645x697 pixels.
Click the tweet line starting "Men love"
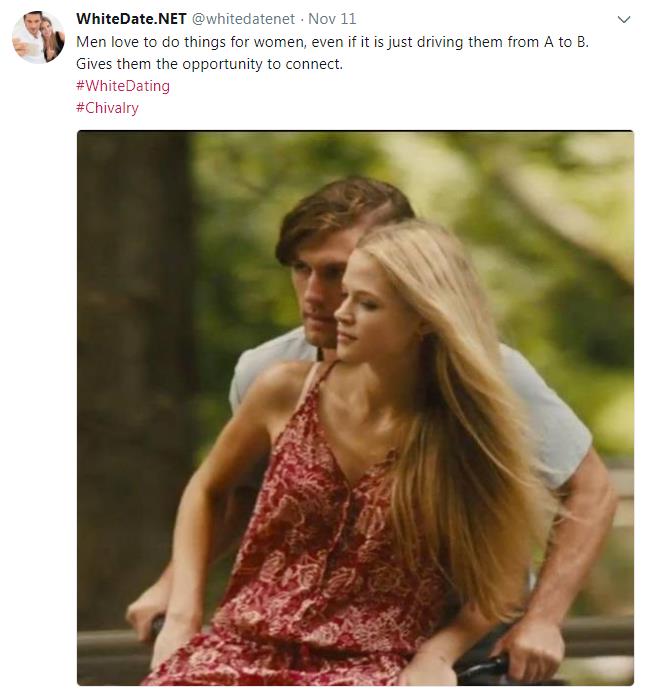332,42
